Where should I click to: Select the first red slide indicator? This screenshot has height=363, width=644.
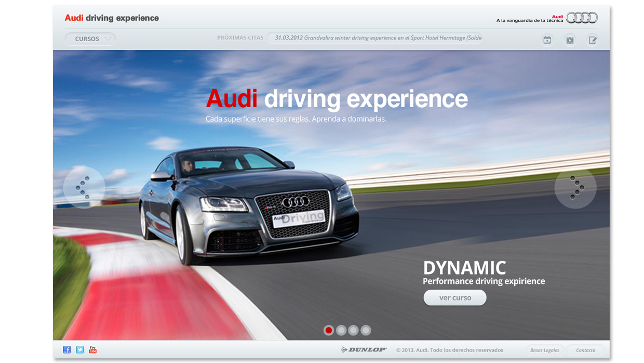(328, 330)
